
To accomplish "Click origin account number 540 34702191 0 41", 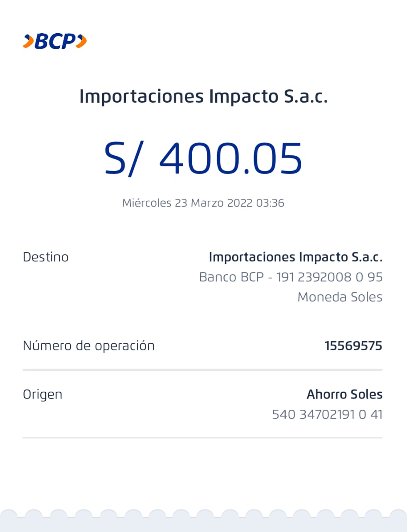I will click(327, 414).
